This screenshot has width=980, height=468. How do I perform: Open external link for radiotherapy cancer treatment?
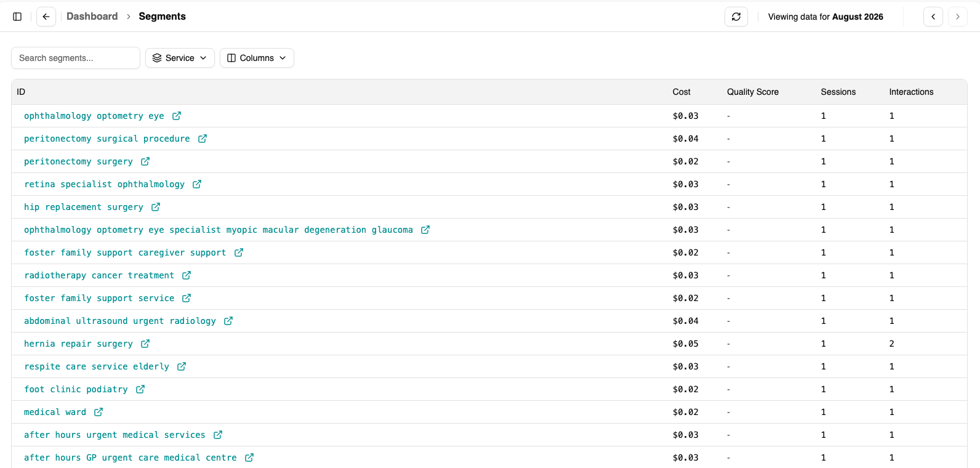(x=187, y=275)
